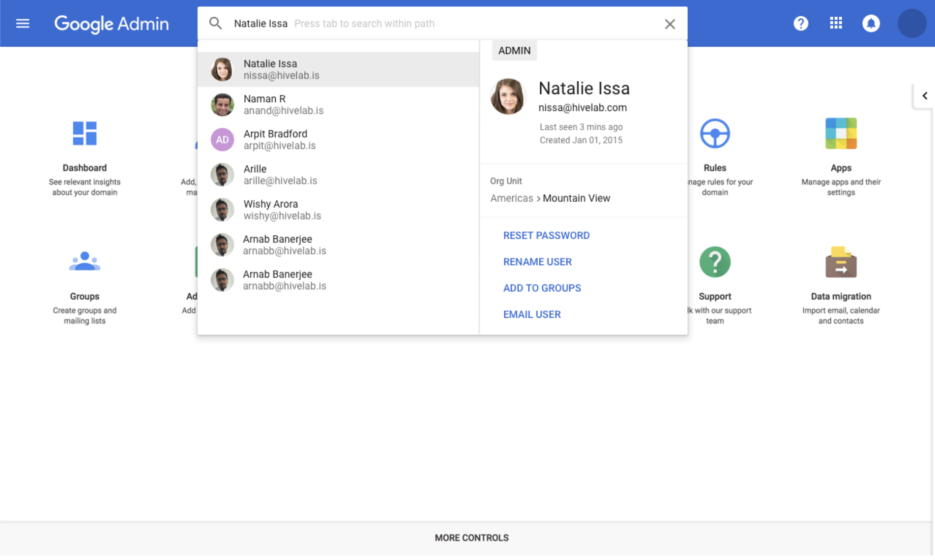Click Naman R's profile photo

click(222, 105)
